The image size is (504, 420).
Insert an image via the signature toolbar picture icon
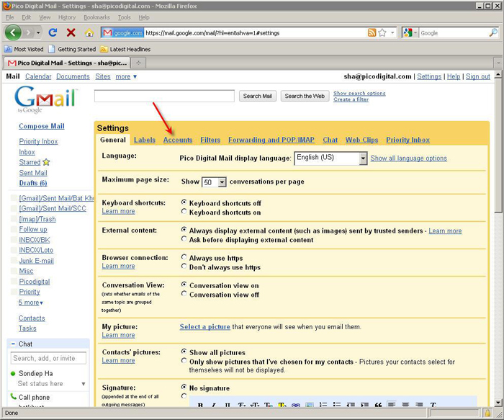[309, 405]
